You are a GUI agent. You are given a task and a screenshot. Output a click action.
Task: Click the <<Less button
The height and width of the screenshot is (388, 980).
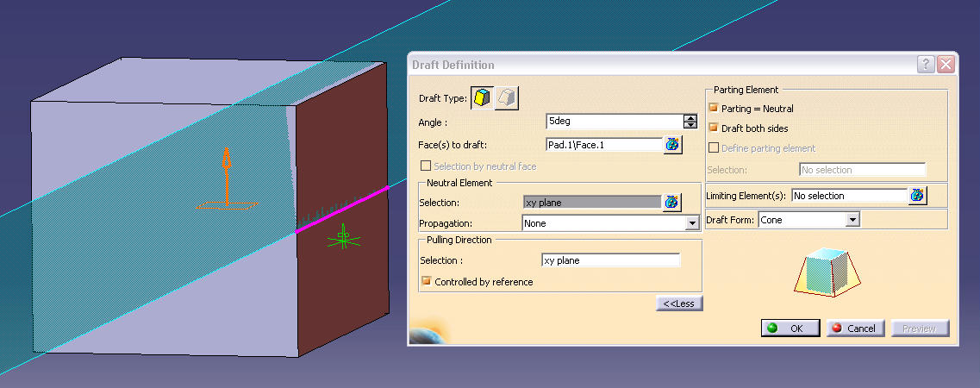[679, 303]
